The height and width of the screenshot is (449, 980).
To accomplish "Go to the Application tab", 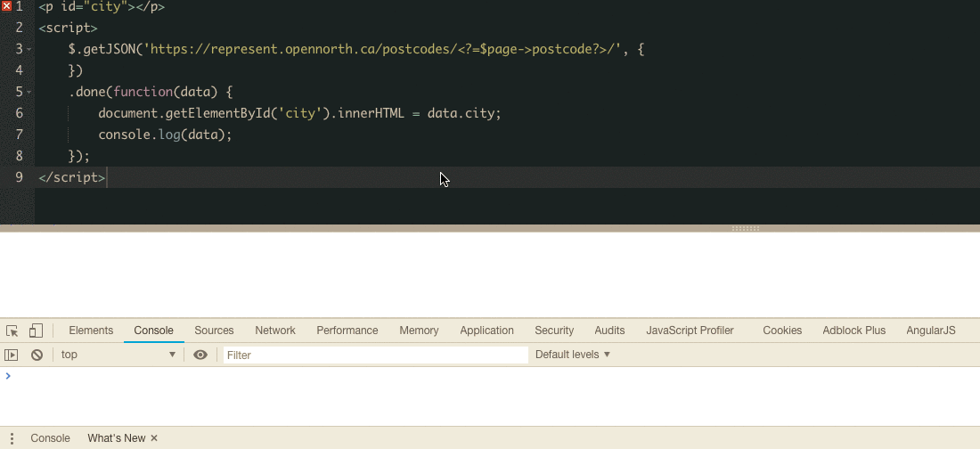I will coord(486,331).
